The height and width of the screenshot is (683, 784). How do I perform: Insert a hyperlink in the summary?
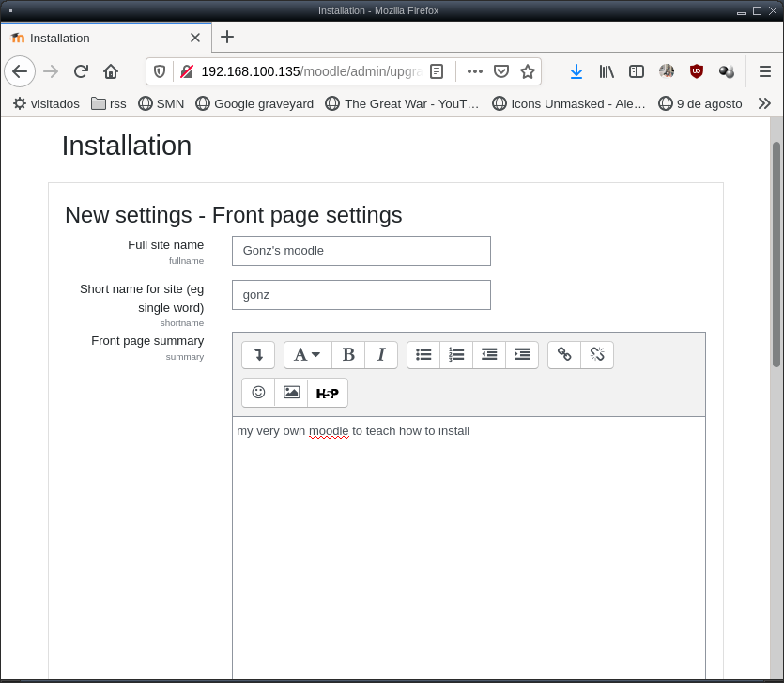pos(564,355)
